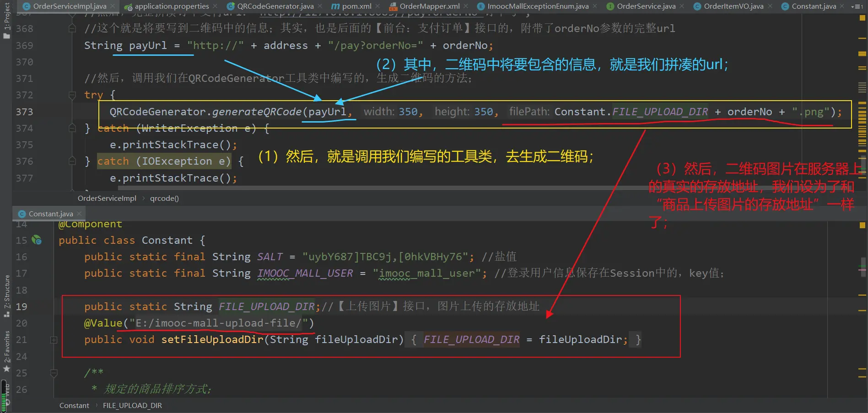Toggle the Project tool window

(x=6, y=20)
